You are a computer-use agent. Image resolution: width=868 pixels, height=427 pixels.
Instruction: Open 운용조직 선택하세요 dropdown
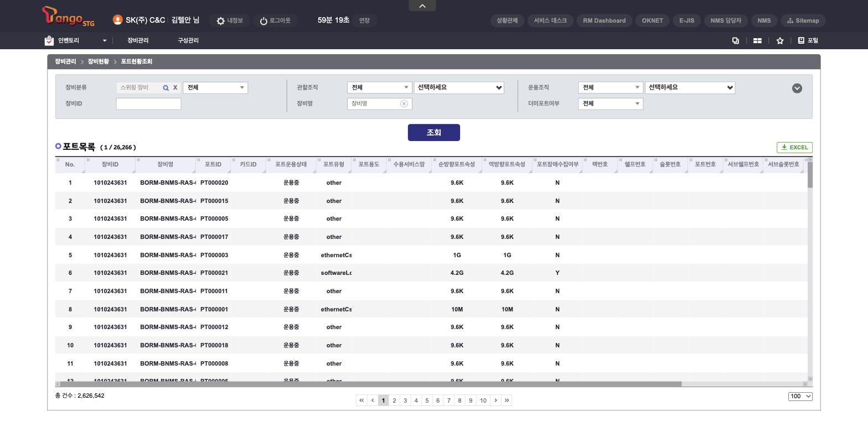coord(690,87)
